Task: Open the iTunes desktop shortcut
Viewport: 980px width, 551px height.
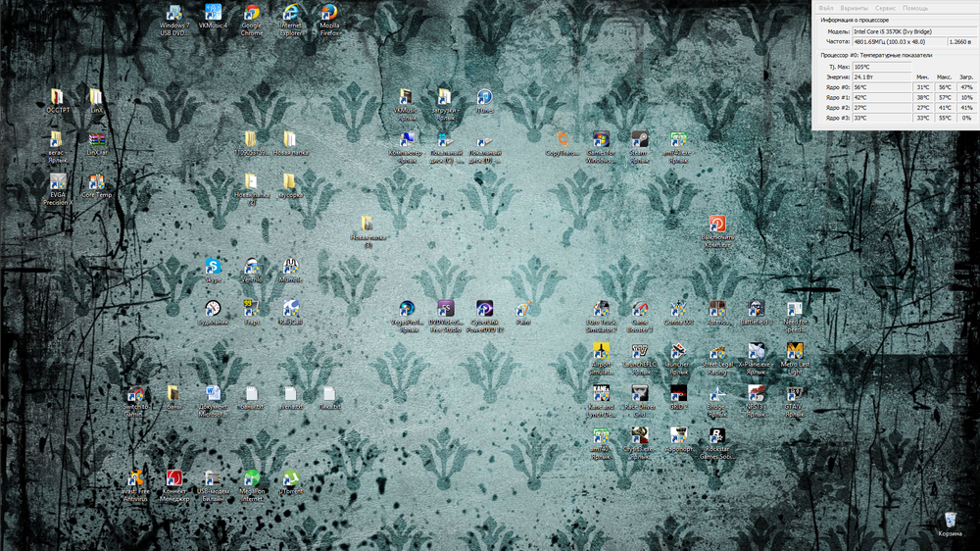Action: [484, 101]
